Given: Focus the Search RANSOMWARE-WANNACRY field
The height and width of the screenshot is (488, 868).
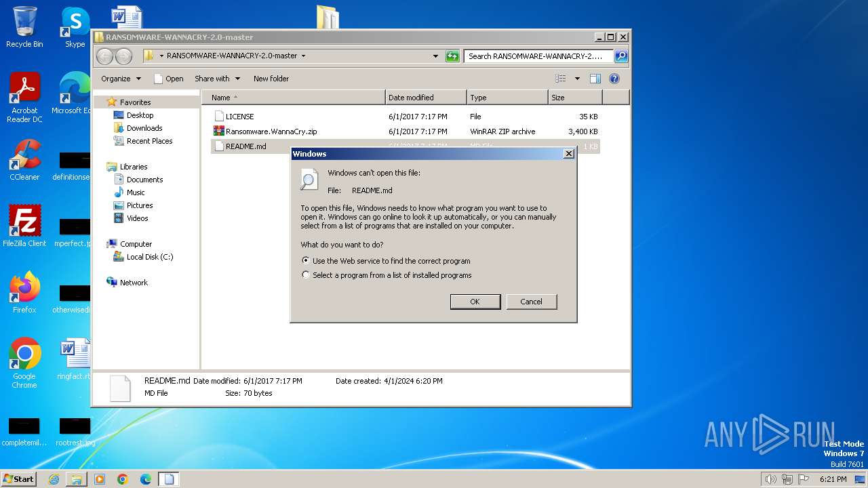Looking at the screenshot, I should (x=539, y=56).
